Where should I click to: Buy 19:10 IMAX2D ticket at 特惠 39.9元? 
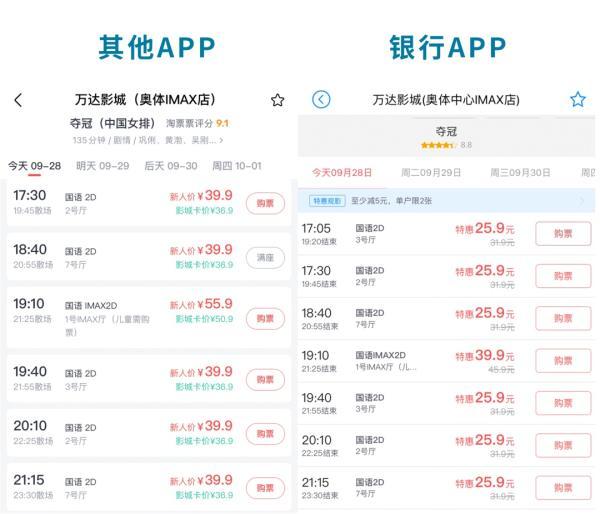(563, 361)
